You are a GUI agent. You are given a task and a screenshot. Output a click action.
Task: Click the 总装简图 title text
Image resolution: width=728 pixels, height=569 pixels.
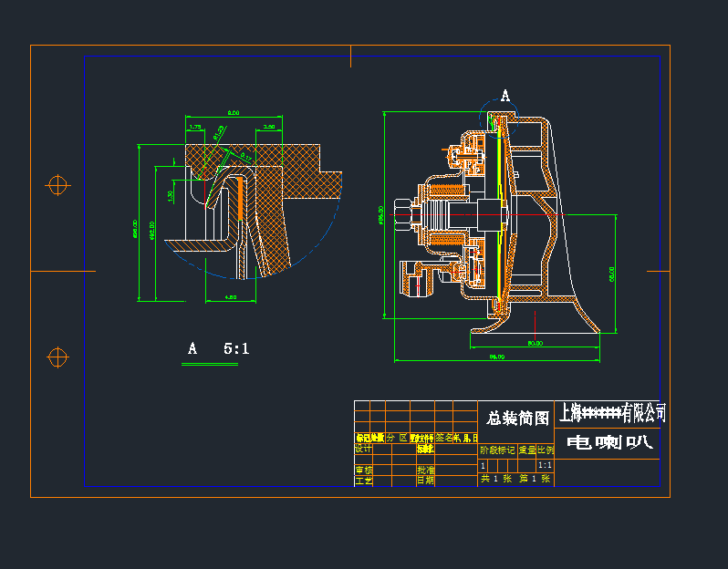(517, 418)
